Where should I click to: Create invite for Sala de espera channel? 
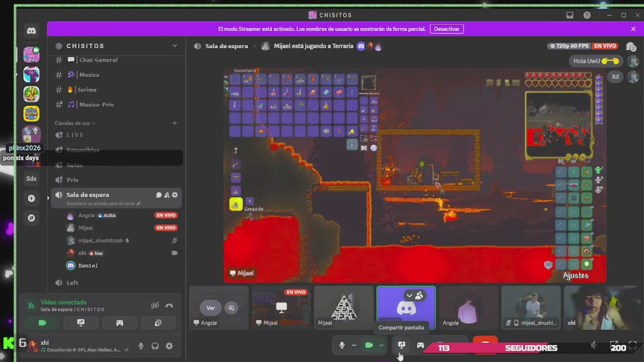point(167,195)
